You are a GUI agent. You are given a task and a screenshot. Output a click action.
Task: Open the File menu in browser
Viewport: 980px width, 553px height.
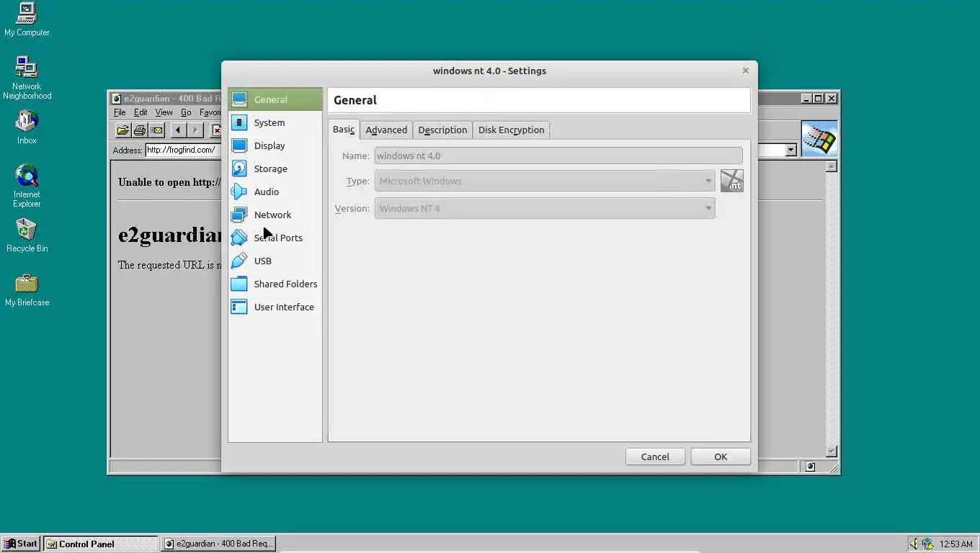pyautogui.click(x=120, y=112)
